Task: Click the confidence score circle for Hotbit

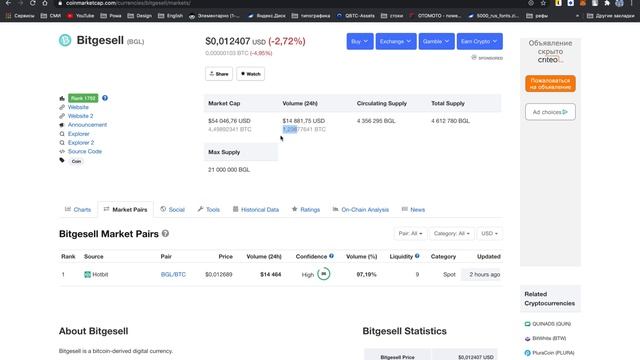Action: [x=324, y=274]
